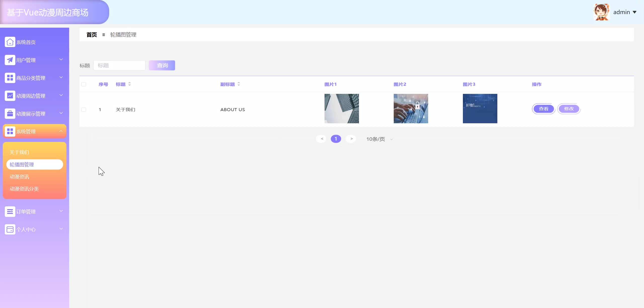Click the chart icon beside 动漫周边管理
The image size is (644, 308).
[x=10, y=96]
